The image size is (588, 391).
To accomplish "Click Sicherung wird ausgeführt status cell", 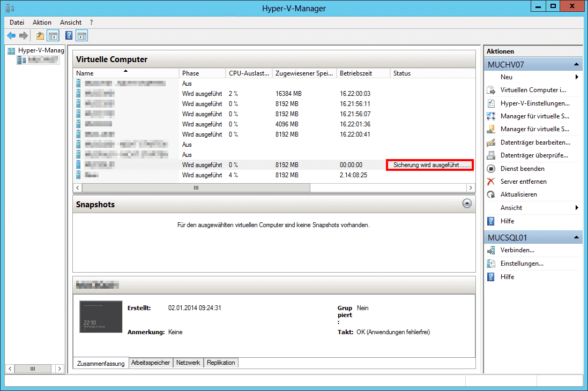I will point(430,165).
